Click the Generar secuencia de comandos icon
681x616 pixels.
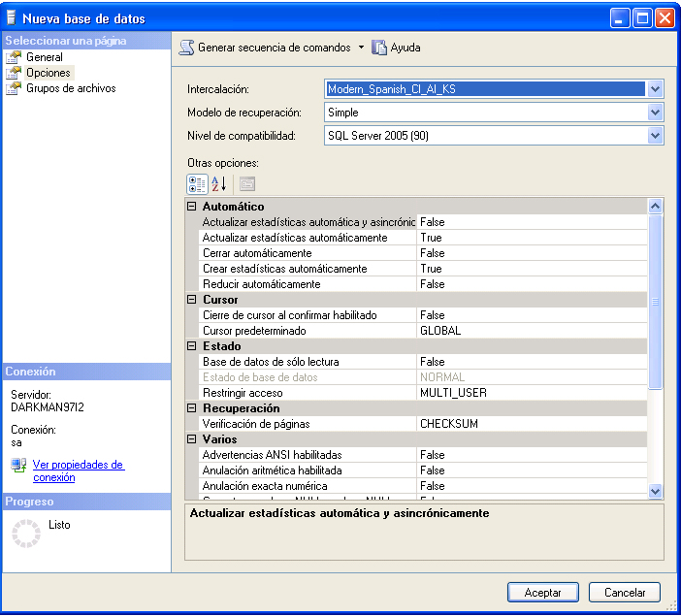pos(188,47)
